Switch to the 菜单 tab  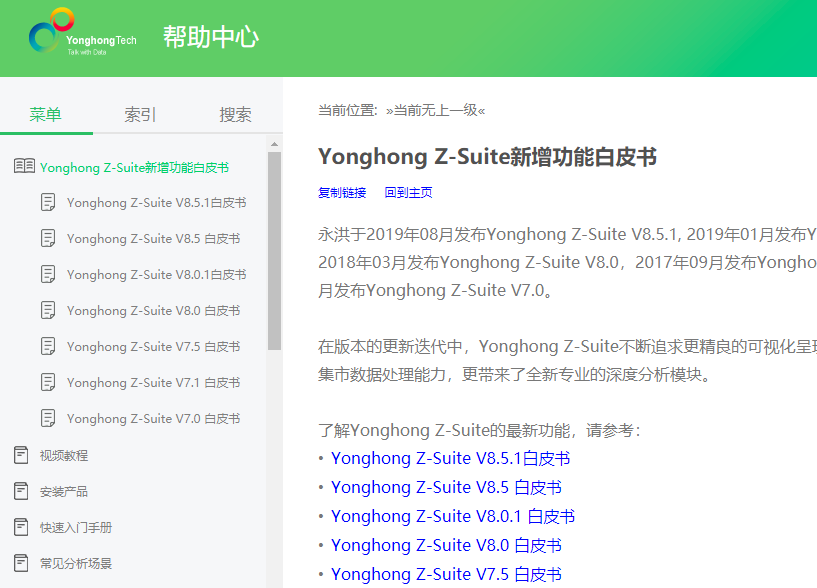pyautogui.click(x=46, y=114)
